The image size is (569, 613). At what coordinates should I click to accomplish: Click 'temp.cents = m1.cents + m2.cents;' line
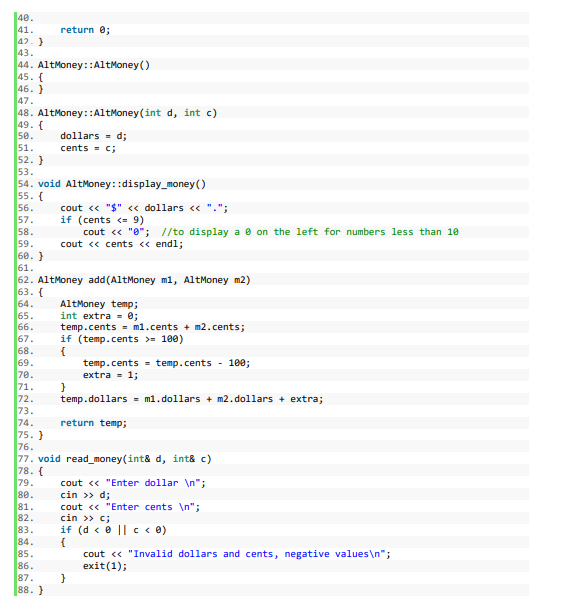pyautogui.click(x=153, y=327)
